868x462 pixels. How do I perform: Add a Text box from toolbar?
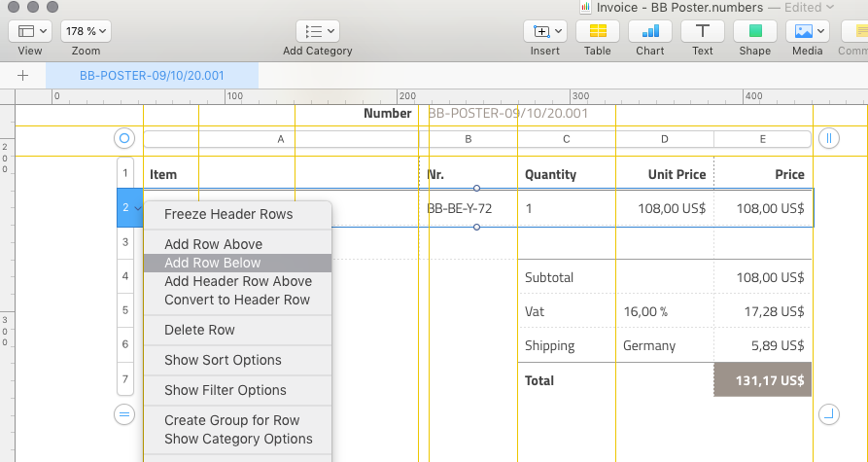702,31
